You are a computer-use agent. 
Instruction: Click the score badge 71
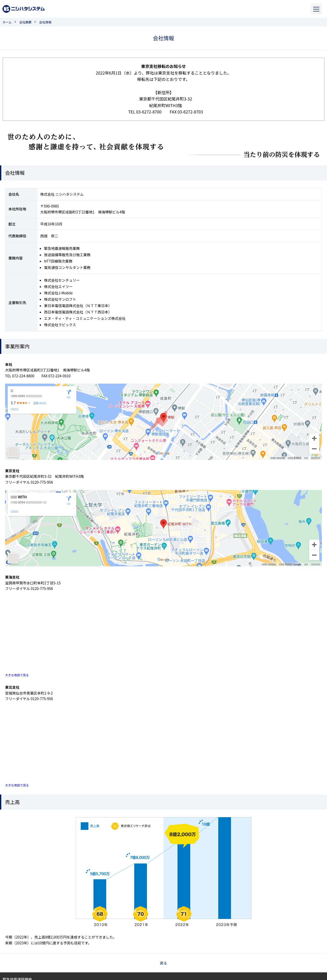(x=184, y=914)
